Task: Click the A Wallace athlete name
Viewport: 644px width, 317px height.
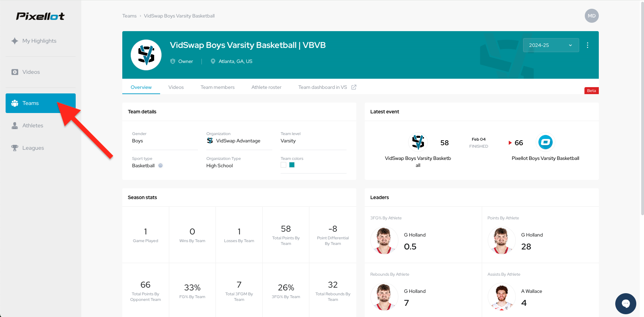Action: pos(532,291)
